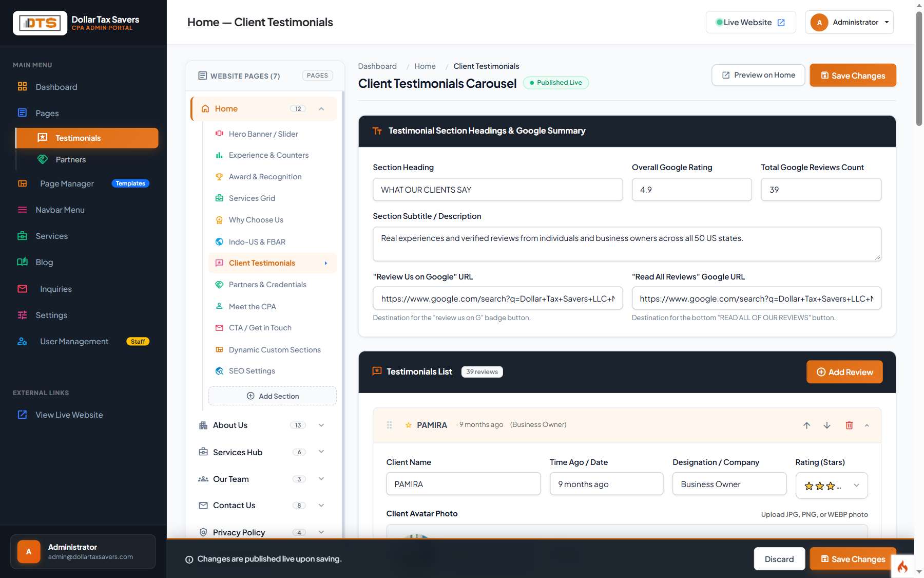The height and width of the screenshot is (578, 924).
Task: Click the Blog icon in the main menu
Action: pyautogui.click(x=22, y=262)
